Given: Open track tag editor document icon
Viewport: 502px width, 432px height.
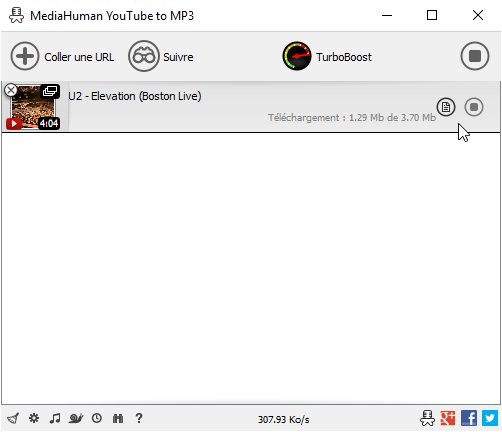Looking at the screenshot, I should [x=446, y=107].
